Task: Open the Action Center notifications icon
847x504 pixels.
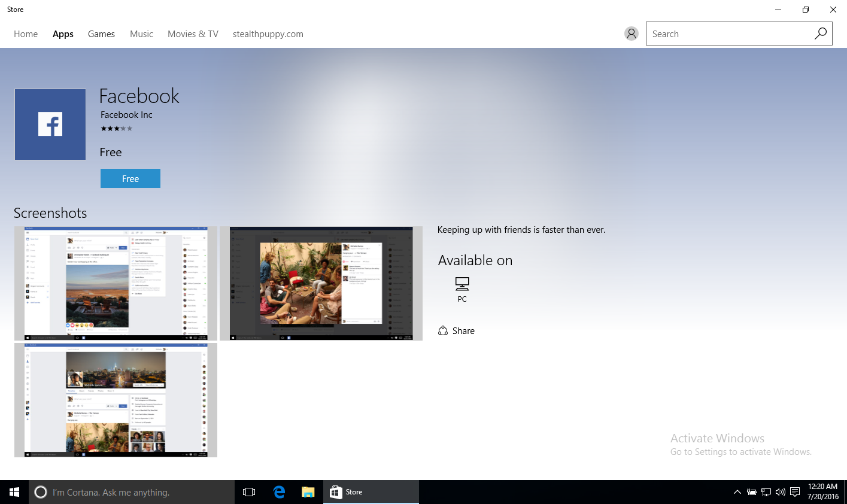Action: pyautogui.click(x=795, y=492)
